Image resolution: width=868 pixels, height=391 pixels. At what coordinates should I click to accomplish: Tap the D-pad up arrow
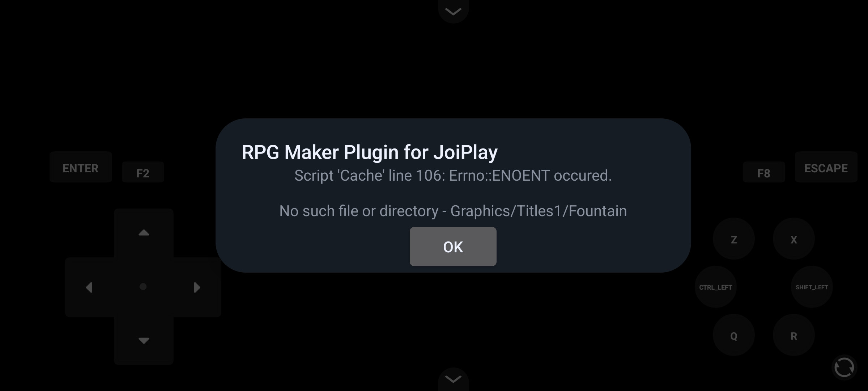144,233
